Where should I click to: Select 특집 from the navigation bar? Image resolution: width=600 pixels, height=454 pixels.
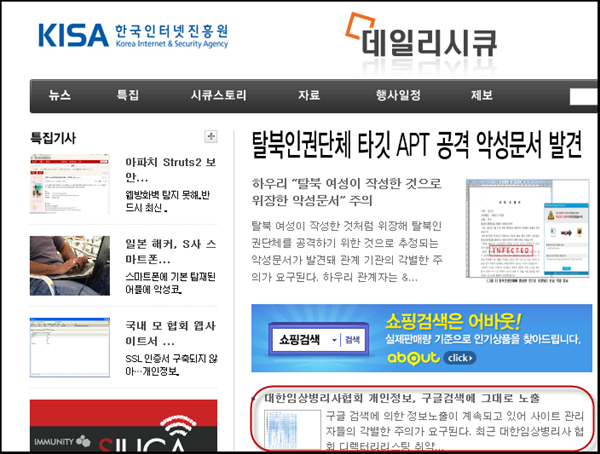[x=128, y=96]
